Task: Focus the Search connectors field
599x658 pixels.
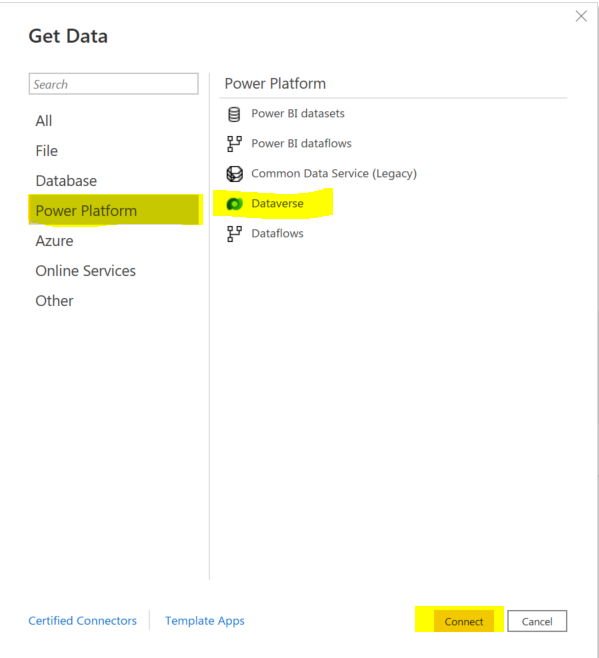Action: (113, 84)
